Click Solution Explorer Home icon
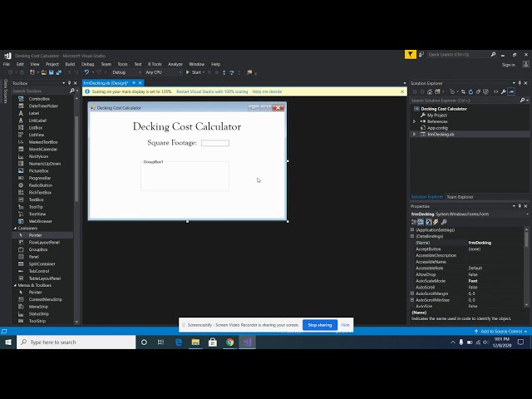 point(430,91)
